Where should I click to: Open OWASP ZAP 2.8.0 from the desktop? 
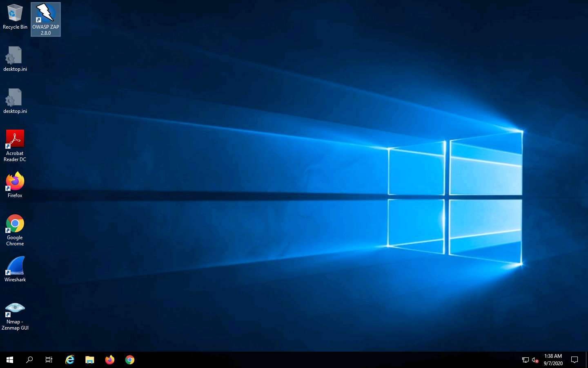(x=45, y=14)
